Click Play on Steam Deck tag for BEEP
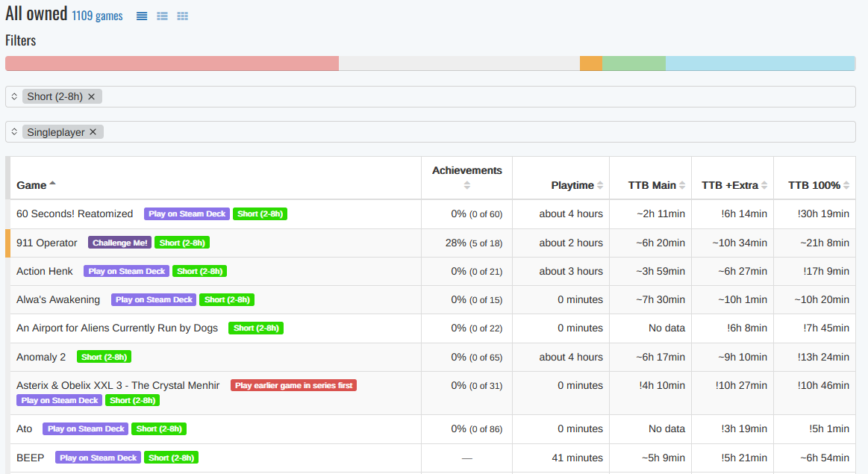 (98, 458)
